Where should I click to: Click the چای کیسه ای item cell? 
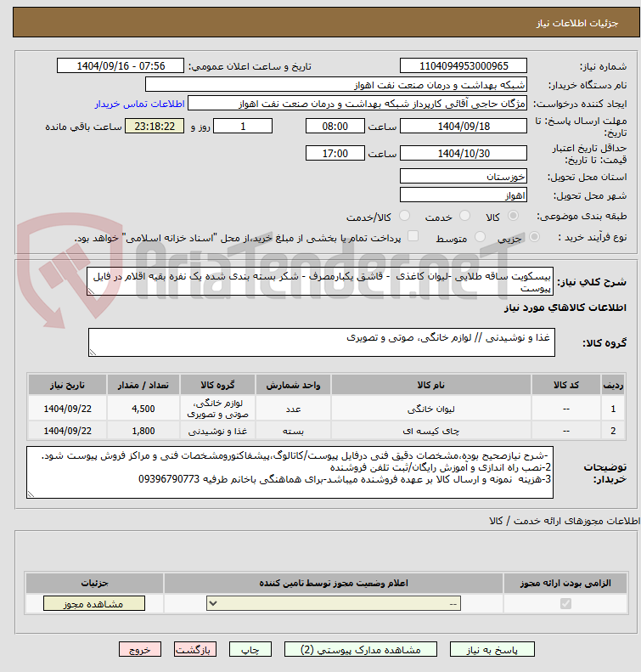click(431, 431)
